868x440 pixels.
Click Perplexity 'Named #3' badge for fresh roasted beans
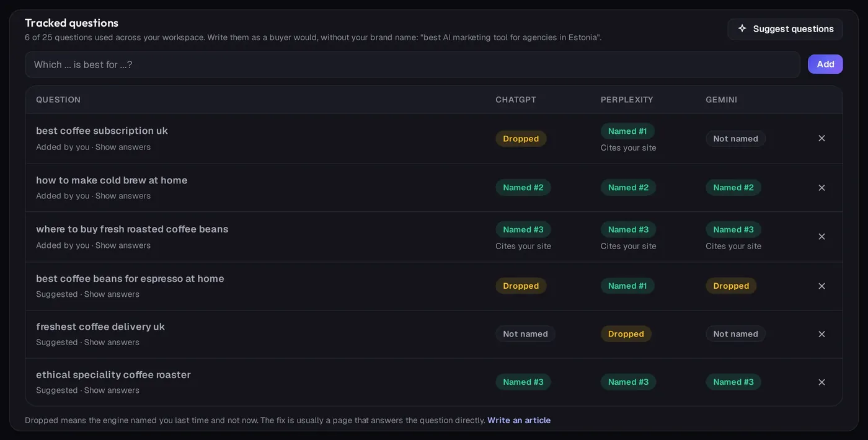629,230
